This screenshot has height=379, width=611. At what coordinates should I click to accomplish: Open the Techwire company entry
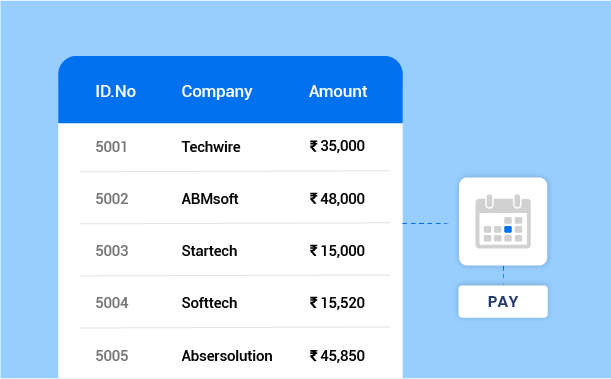point(211,147)
